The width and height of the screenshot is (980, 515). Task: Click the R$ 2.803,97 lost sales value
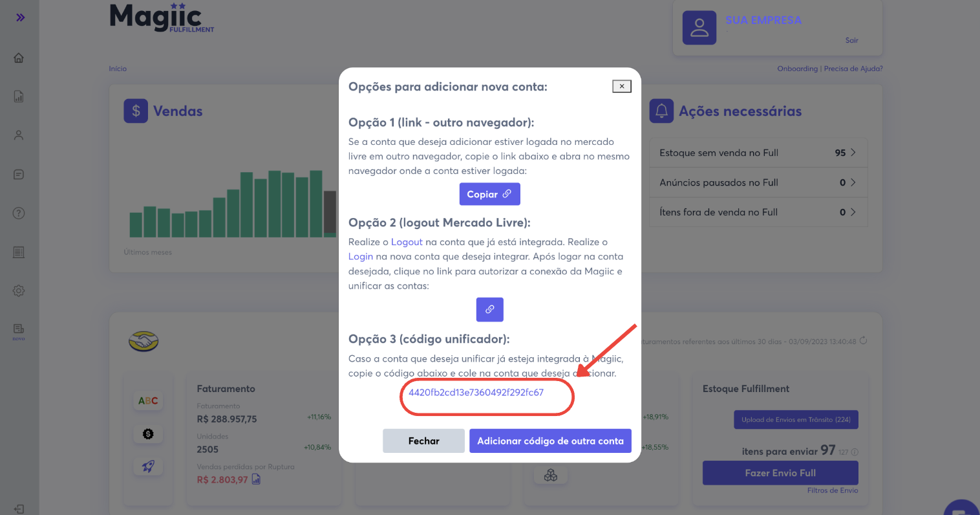point(222,479)
